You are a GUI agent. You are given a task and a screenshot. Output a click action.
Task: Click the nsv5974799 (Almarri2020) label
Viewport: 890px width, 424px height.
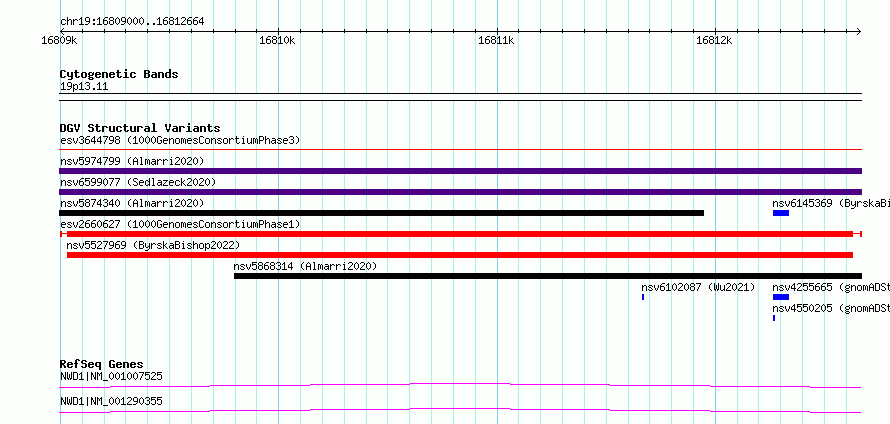132,161
